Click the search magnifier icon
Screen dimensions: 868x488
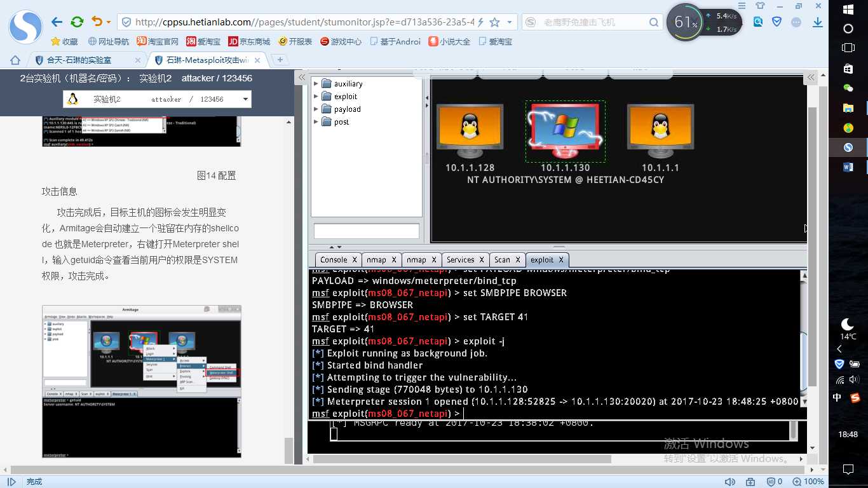tap(654, 22)
